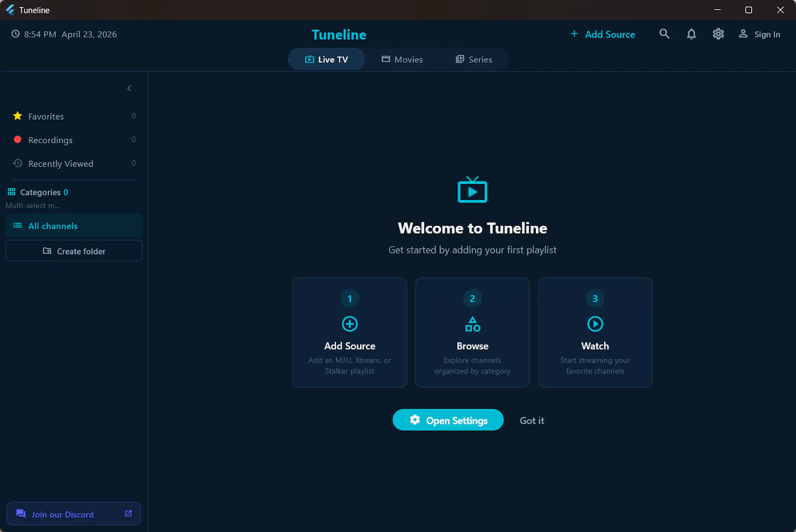Click the Watch card title
Image resolution: width=796 pixels, height=532 pixels.
click(x=595, y=346)
